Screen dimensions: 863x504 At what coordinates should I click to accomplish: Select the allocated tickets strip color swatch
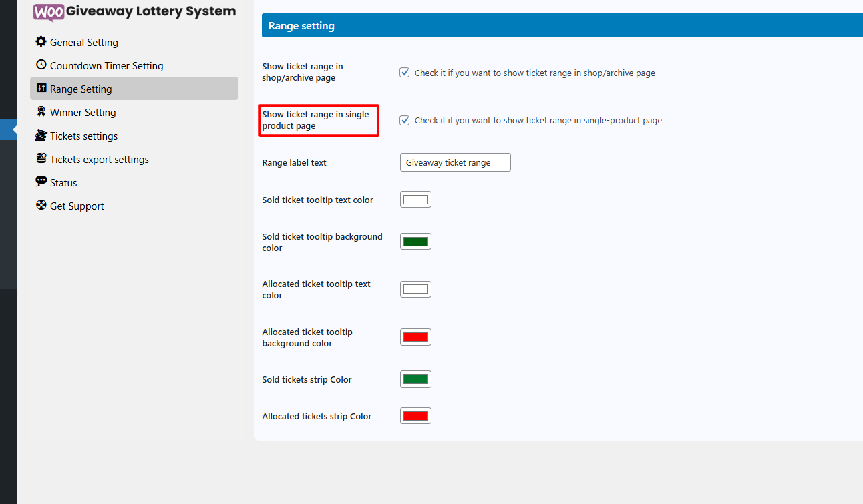415,415
